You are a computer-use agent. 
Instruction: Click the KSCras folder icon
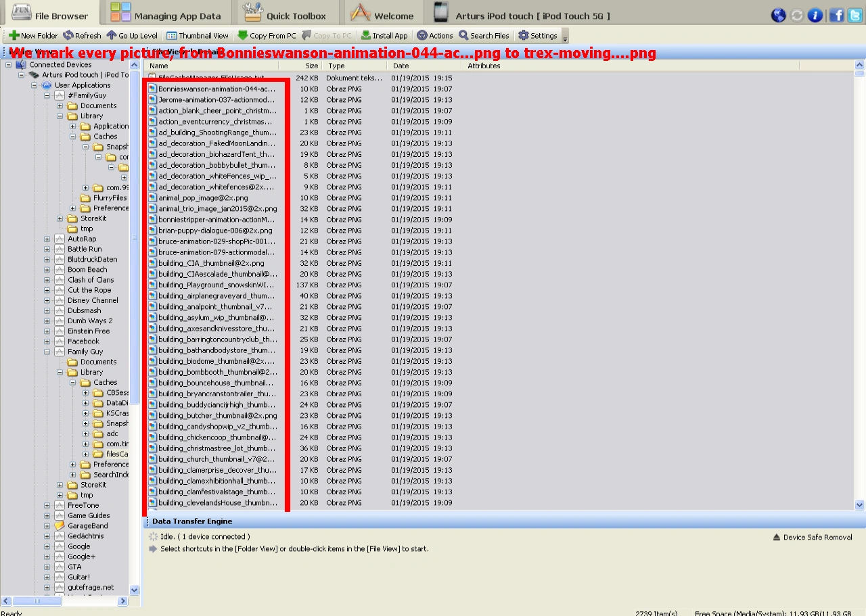98,413
